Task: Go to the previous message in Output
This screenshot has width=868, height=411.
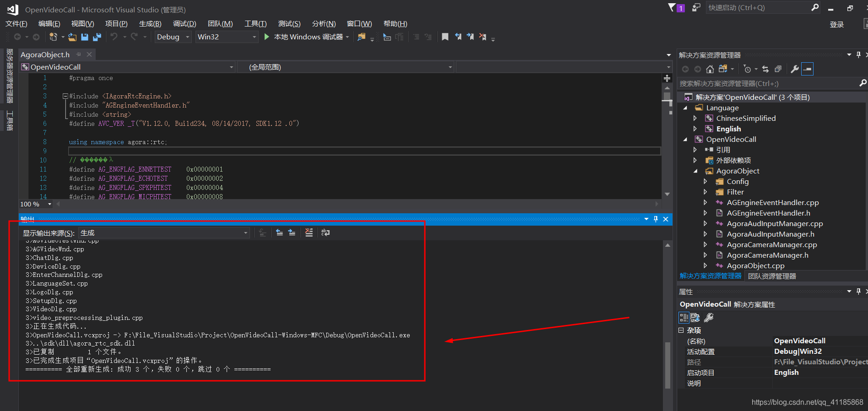Action: coord(279,233)
